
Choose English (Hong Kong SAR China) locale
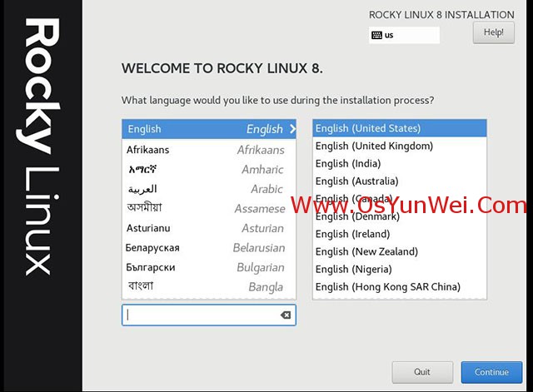click(x=400, y=287)
